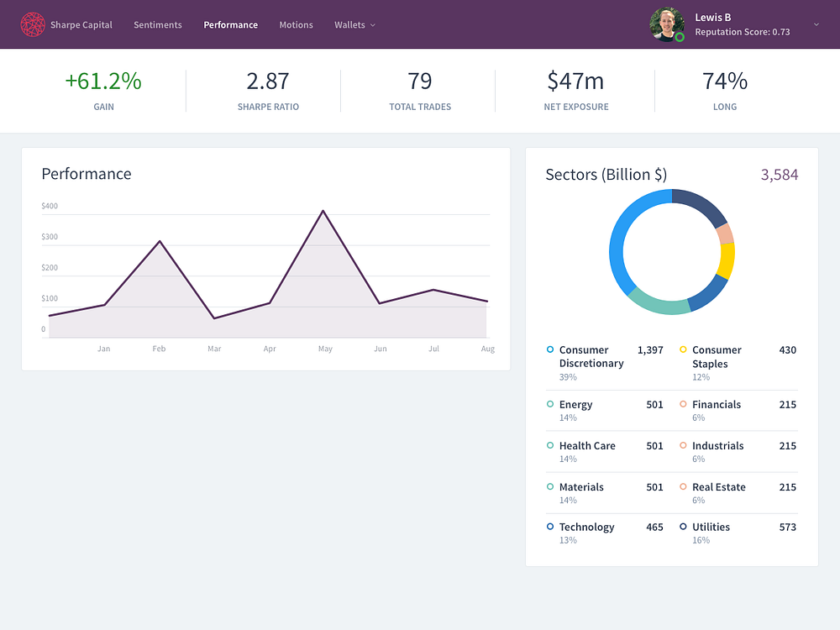This screenshot has height=630, width=840.
Task: Expand the Wallets dropdown chevron
Action: (x=373, y=25)
